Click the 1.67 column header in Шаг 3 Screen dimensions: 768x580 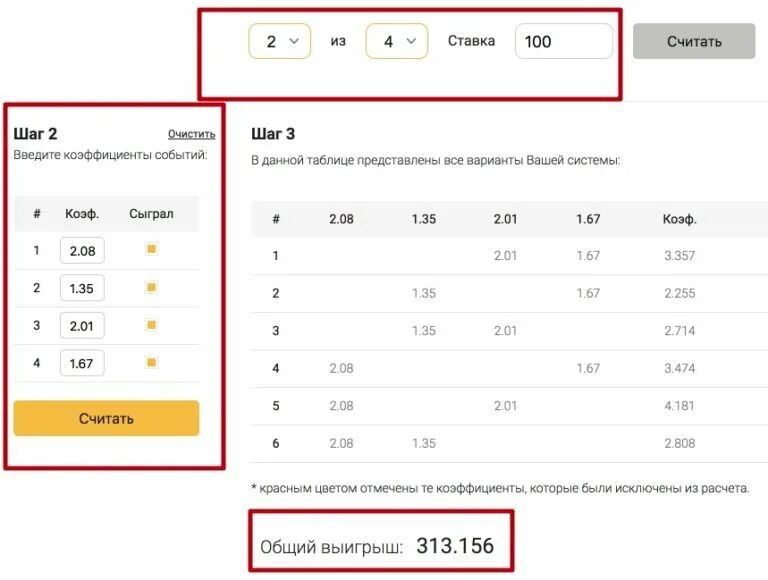588,219
